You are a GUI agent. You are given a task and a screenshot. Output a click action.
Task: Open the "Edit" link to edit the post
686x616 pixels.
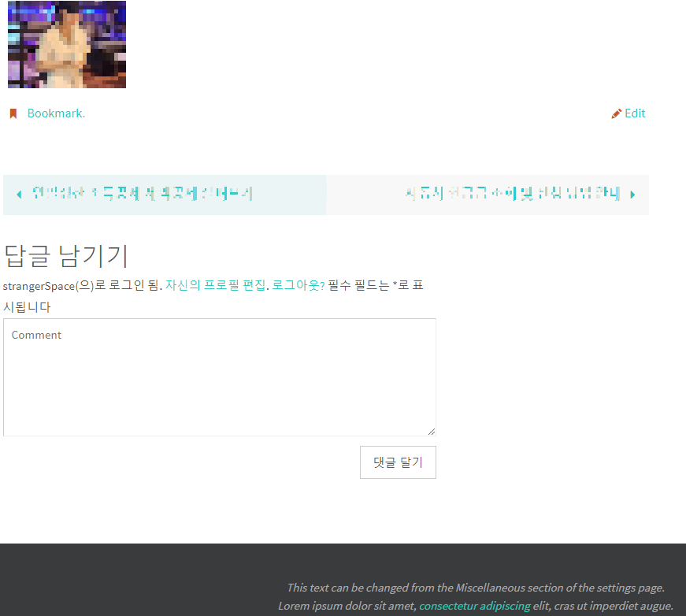[x=635, y=113]
